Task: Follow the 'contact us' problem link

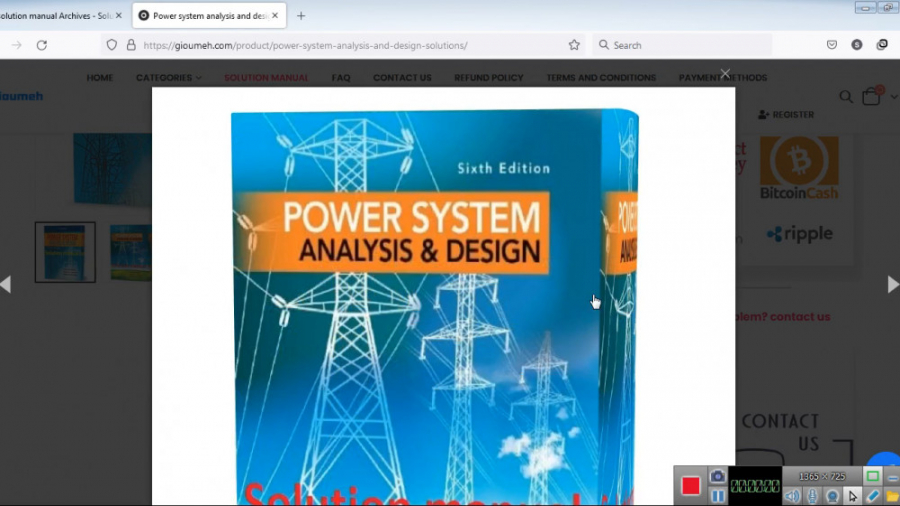Action: (x=800, y=317)
